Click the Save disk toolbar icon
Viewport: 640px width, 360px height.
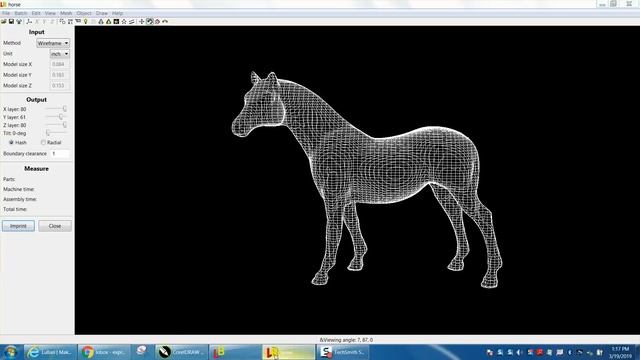[x=11, y=21]
